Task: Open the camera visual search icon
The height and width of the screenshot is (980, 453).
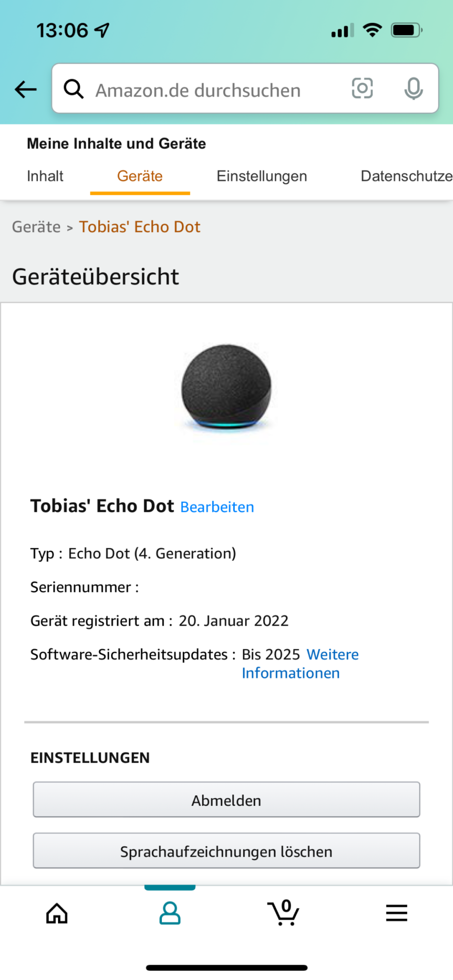Action: coord(362,88)
